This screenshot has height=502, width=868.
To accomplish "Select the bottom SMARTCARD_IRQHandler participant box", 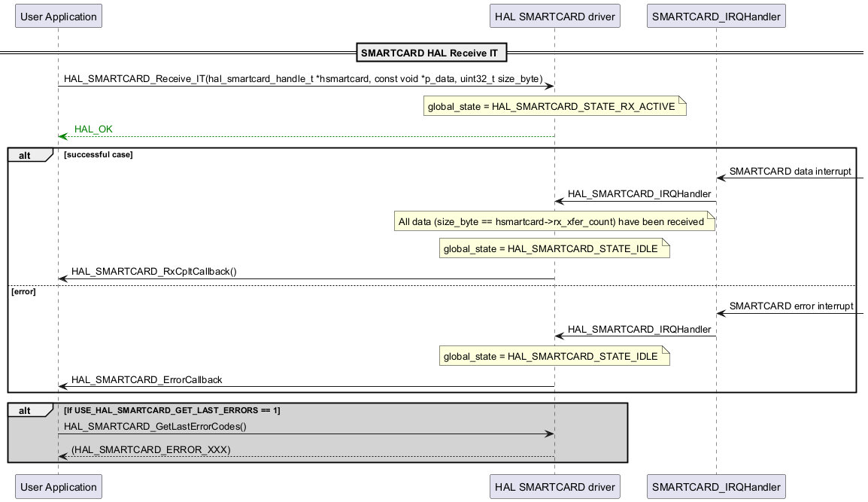I will 716,486.
